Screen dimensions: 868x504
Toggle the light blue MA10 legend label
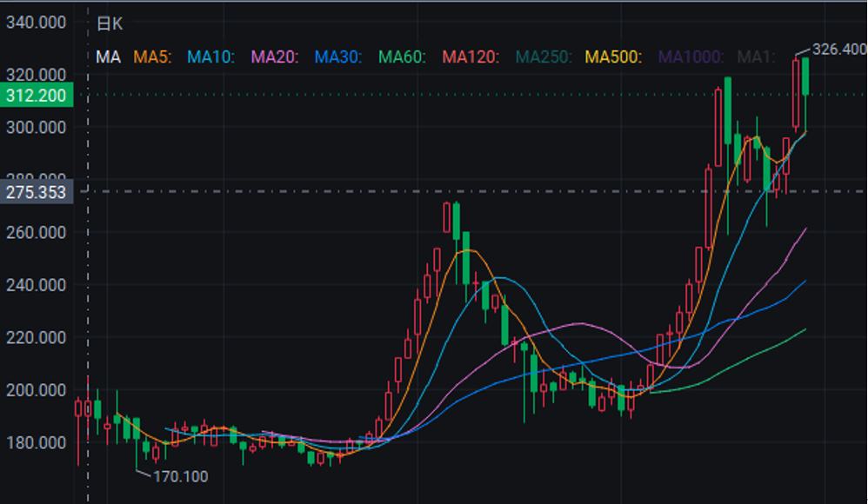pos(211,57)
